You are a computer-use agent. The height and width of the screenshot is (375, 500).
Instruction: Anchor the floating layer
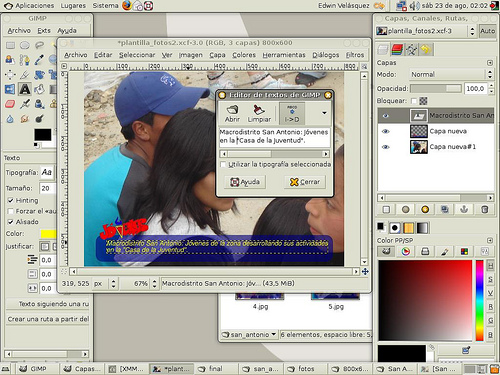coord(464,209)
